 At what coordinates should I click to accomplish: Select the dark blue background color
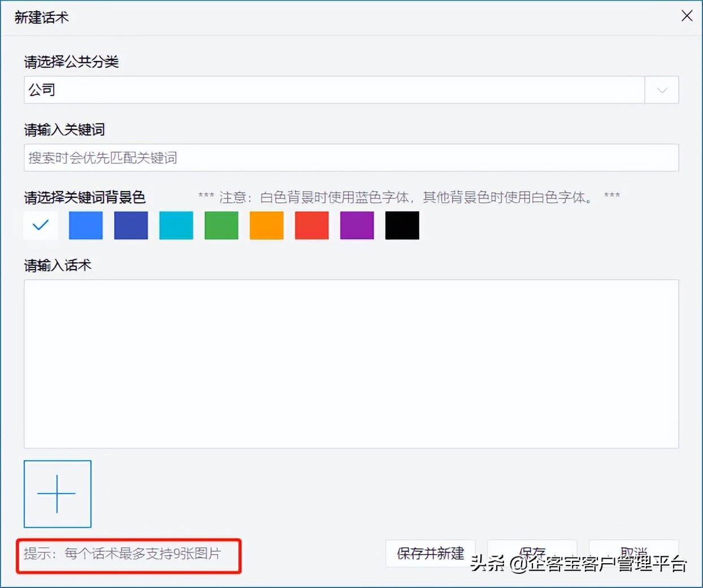click(131, 225)
